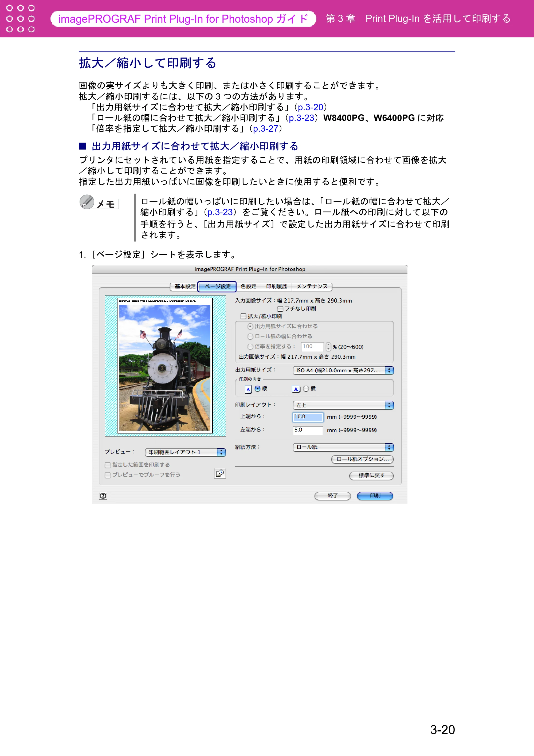Click the blue 印刷 button
The height and width of the screenshot is (756, 534).
(x=375, y=496)
